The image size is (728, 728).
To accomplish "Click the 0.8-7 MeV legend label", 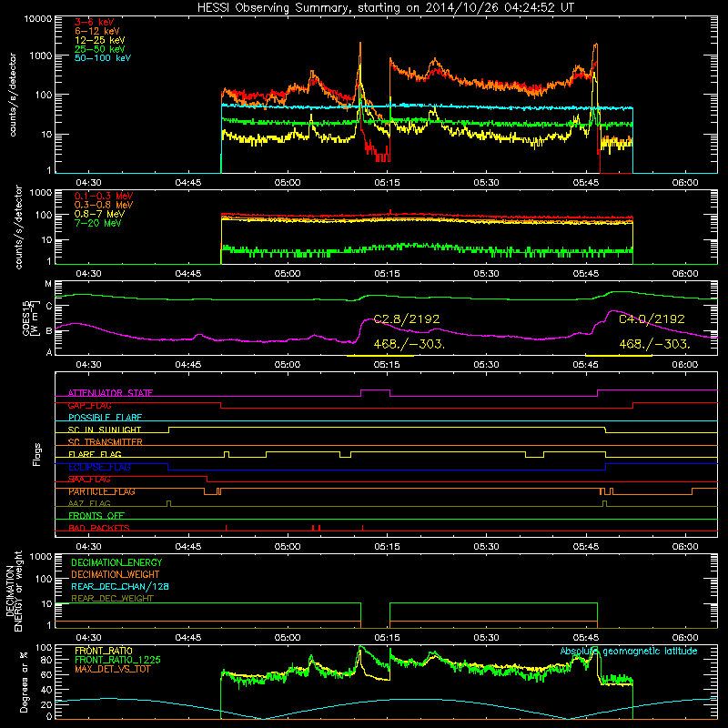I will pyautogui.click(x=100, y=214).
